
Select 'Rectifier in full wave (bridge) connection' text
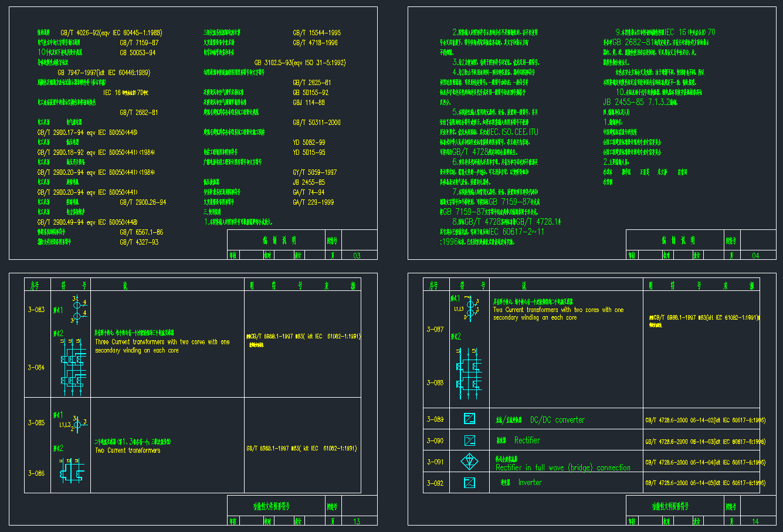(562, 467)
